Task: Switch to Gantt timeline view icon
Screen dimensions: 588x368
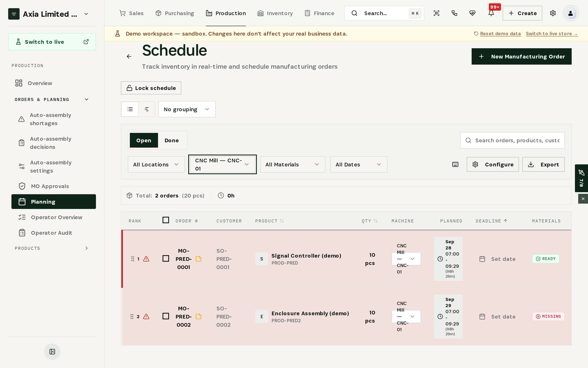Action: click(147, 109)
